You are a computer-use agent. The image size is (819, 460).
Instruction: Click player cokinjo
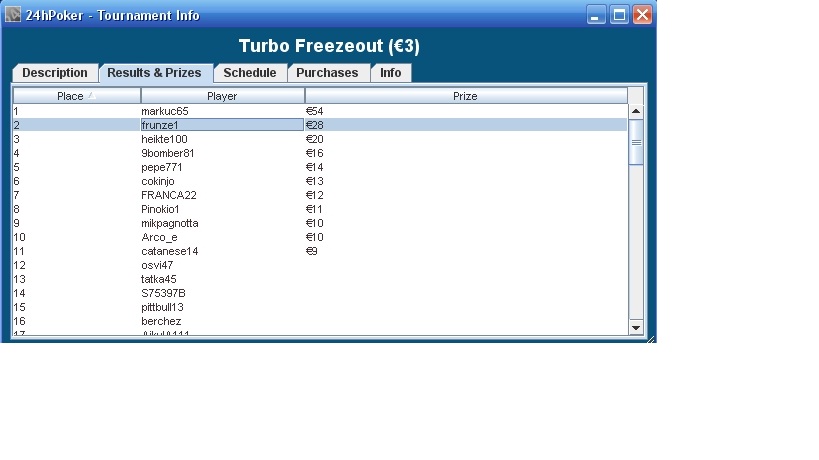158,181
